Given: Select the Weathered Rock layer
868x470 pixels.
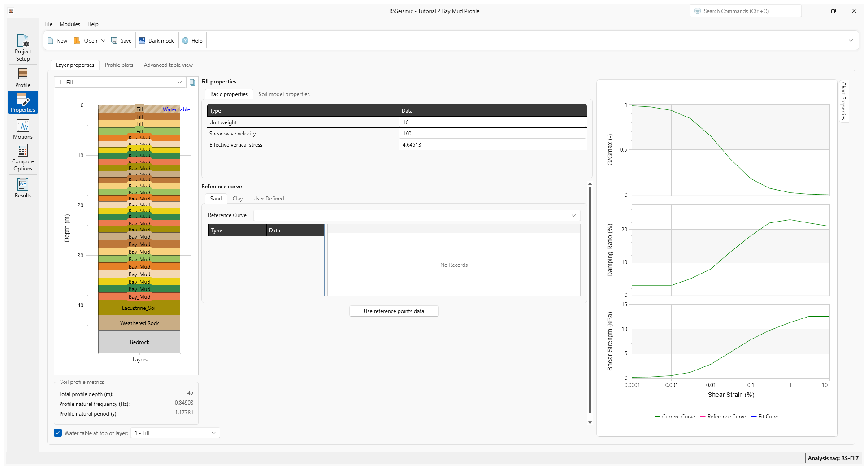Looking at the screenshot, I should 139,323.
